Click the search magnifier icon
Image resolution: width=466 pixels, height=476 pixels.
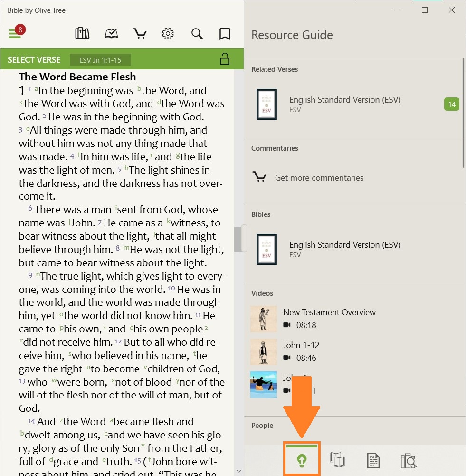(x=197, y=33)
